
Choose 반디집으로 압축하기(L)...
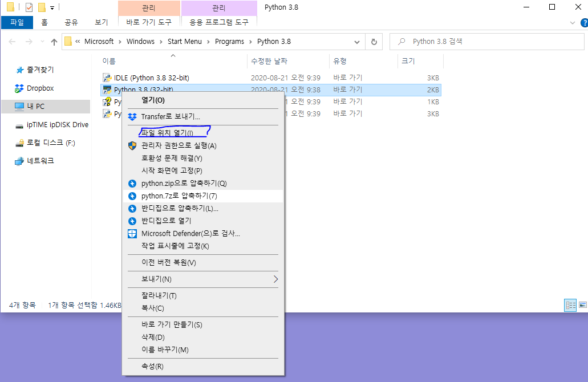(203, 209)
